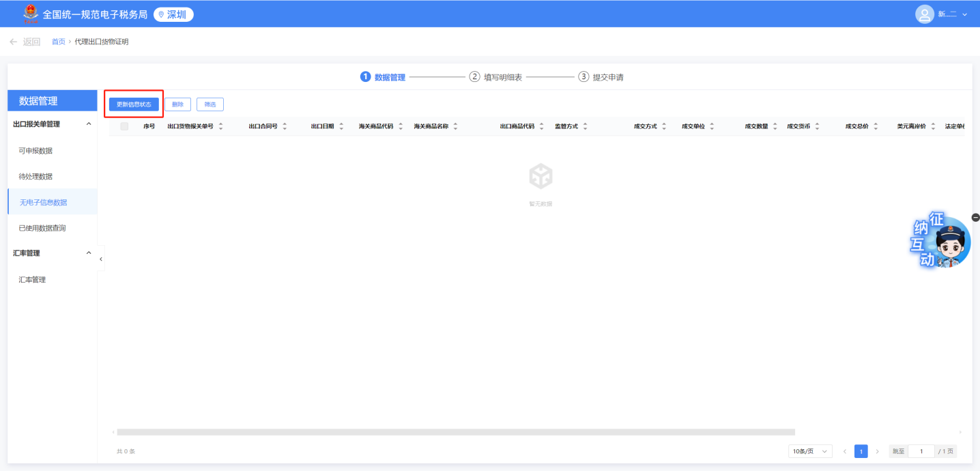Open 已使用数据查询 in sidebar

[x=53, y=228]
